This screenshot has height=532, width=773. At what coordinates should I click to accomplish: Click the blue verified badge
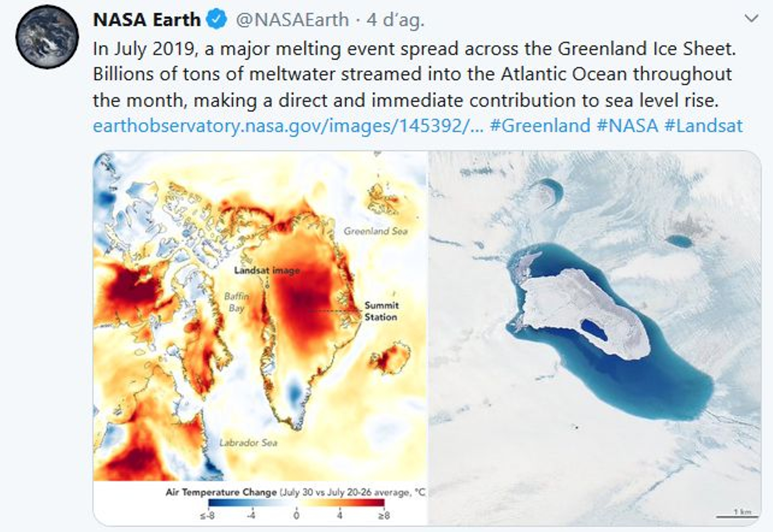[216, 20]
